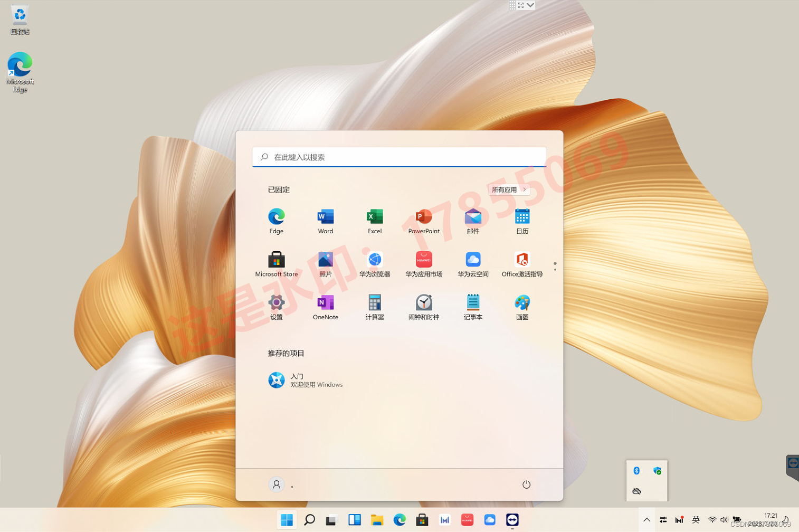Click the PC Manager tray icon with red dot
The width and height of the screenshot is (799, 532).
tap(679, 520)
